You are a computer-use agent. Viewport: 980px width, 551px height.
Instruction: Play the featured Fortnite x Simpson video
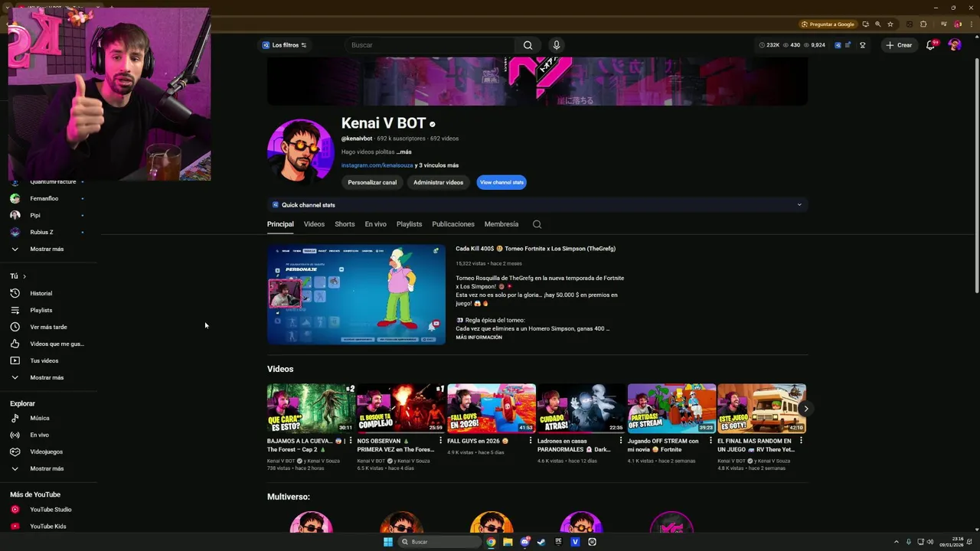pos(356,295)
